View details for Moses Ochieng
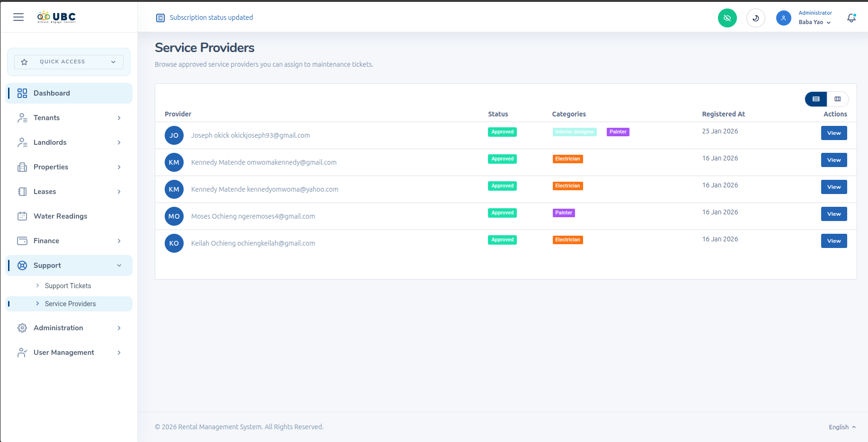 click(833, 214)
